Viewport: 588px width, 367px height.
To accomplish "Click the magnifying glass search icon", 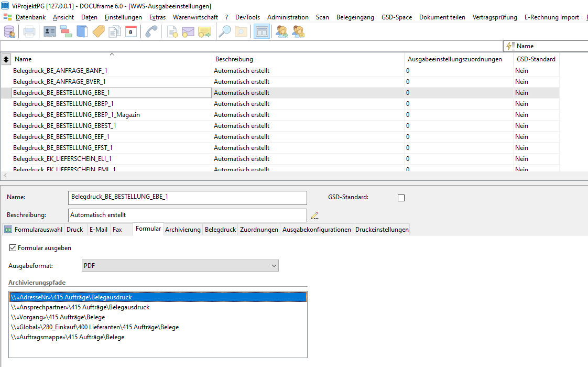I will pos(225,31).
